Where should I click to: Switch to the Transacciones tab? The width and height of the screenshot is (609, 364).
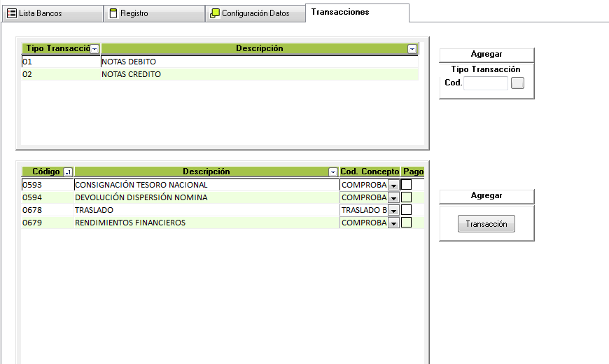pos(339,13)
